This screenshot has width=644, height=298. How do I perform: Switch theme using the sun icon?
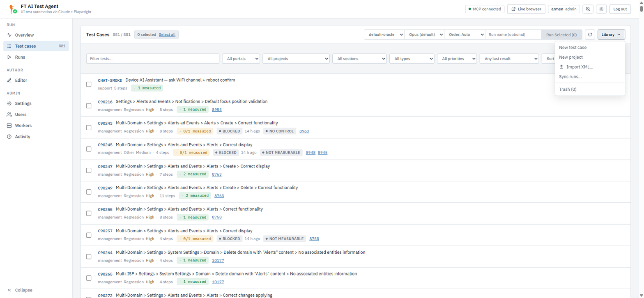(x=601, y=9)
